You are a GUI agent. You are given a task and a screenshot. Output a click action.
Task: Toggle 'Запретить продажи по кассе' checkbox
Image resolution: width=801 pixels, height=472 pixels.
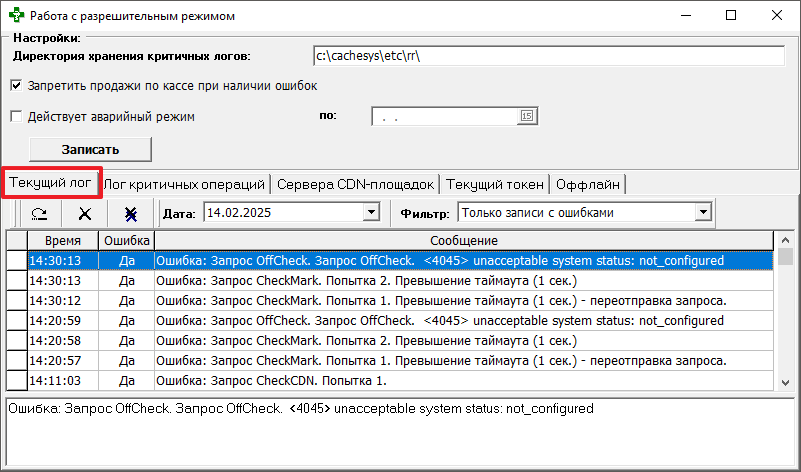[x=15, y=86]
